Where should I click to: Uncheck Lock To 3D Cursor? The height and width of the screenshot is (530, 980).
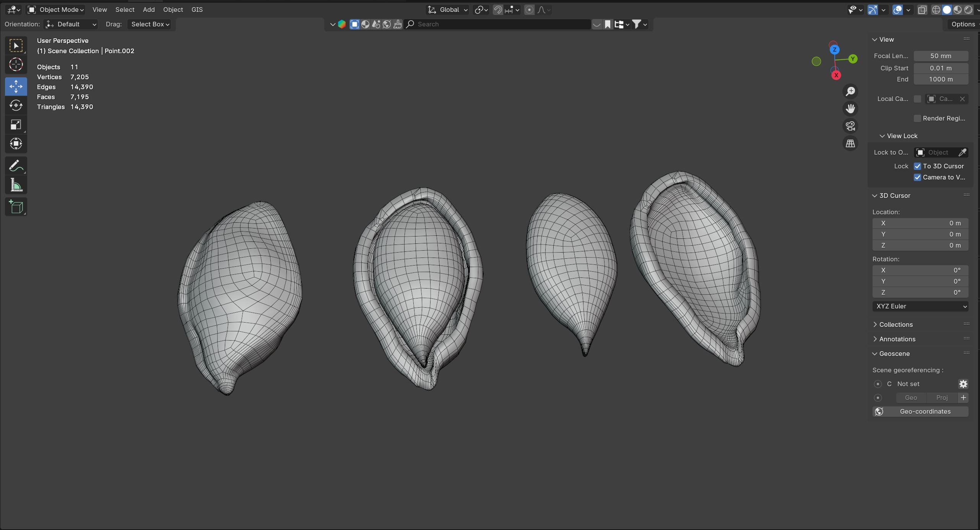pos(917,166)
